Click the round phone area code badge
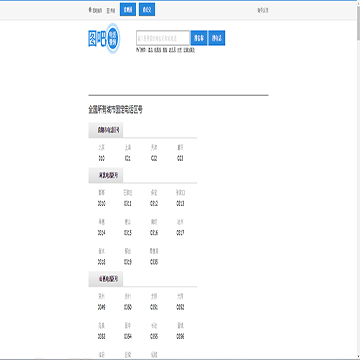360x360 pixels. coord(113,38)
